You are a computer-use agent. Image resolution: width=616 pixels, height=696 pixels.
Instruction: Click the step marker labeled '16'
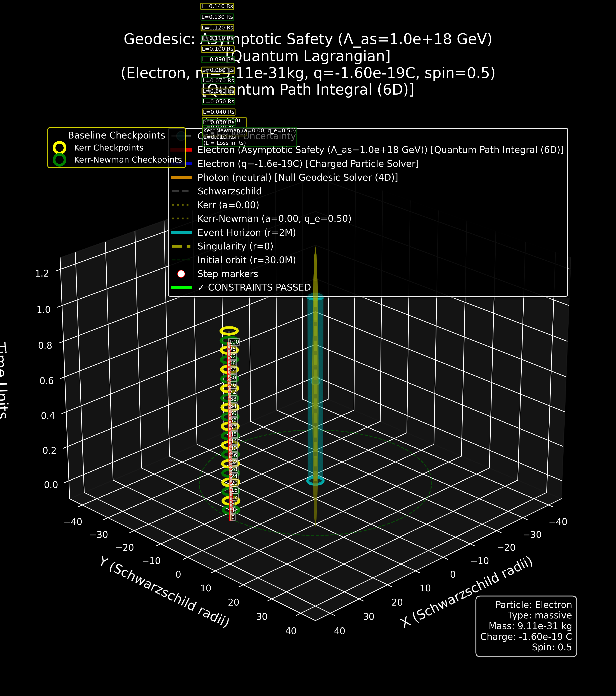234,490
